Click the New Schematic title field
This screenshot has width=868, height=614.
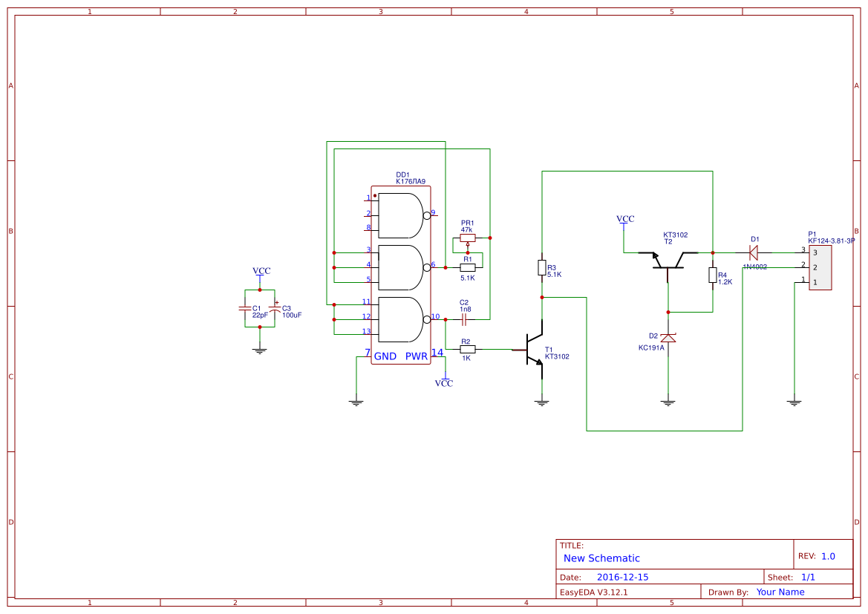[x=601, y=558]
